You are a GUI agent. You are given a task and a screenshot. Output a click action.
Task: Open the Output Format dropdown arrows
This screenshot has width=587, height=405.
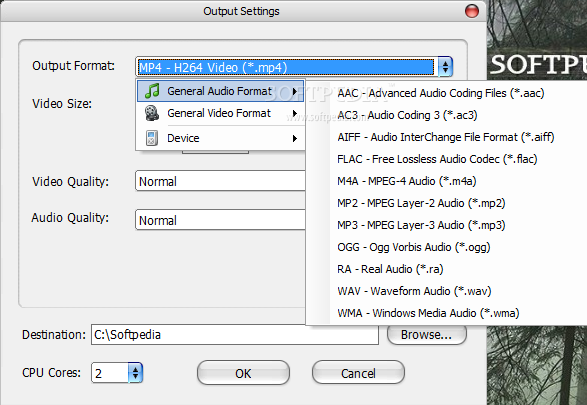click(x=445, y=67)
